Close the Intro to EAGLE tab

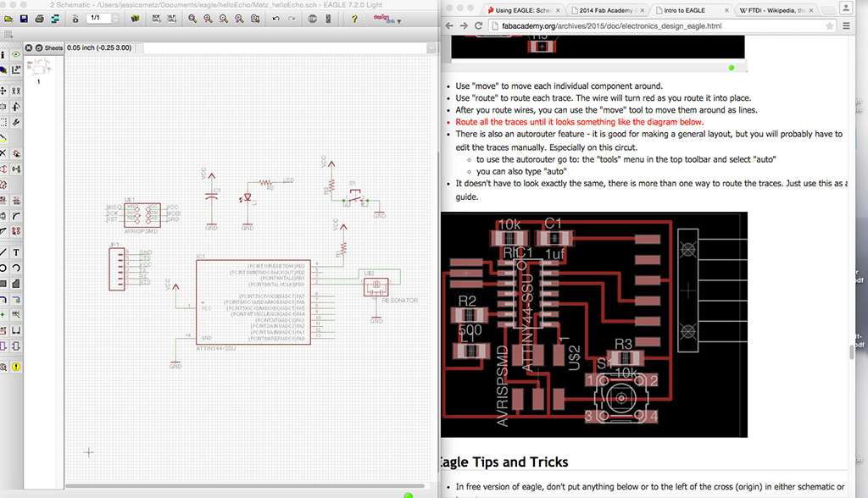coord(726,10)
